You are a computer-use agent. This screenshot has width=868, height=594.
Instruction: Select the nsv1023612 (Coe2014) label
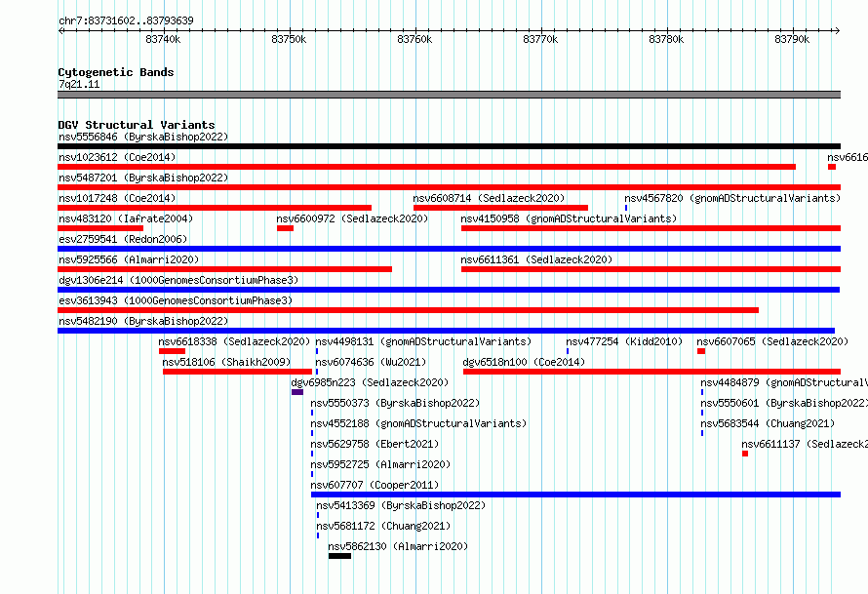[x=117, y=157]
